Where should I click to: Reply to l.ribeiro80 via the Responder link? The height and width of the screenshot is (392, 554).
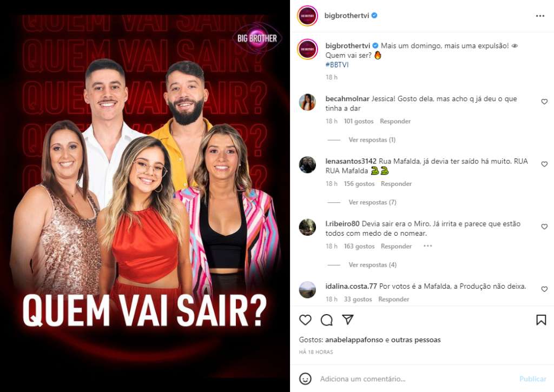[396, 246]
